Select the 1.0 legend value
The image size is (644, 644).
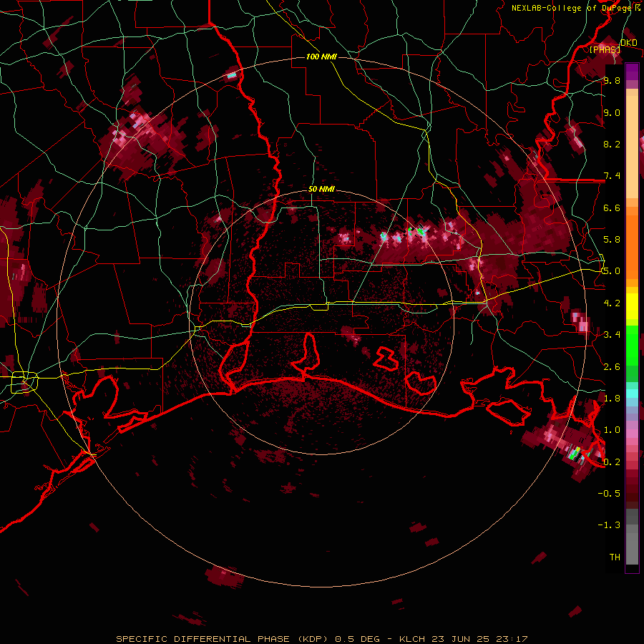pos(612,430)
